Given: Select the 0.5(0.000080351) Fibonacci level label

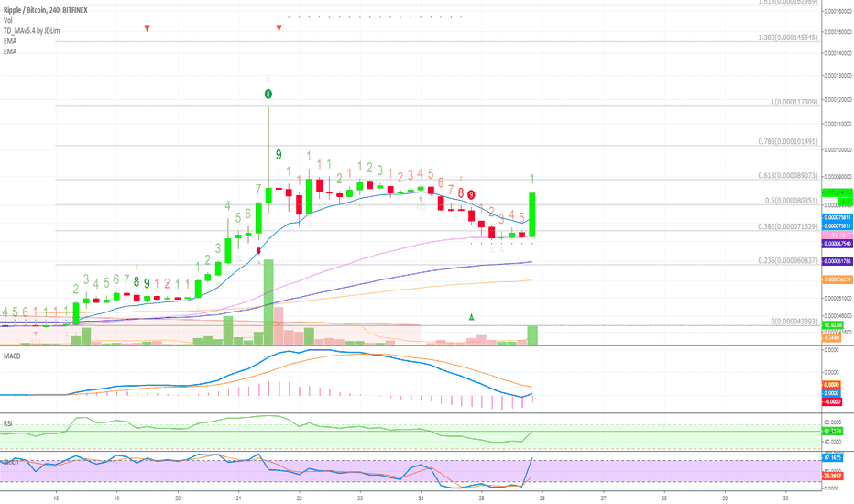Looking at the screenshot, I should (791, 201).
